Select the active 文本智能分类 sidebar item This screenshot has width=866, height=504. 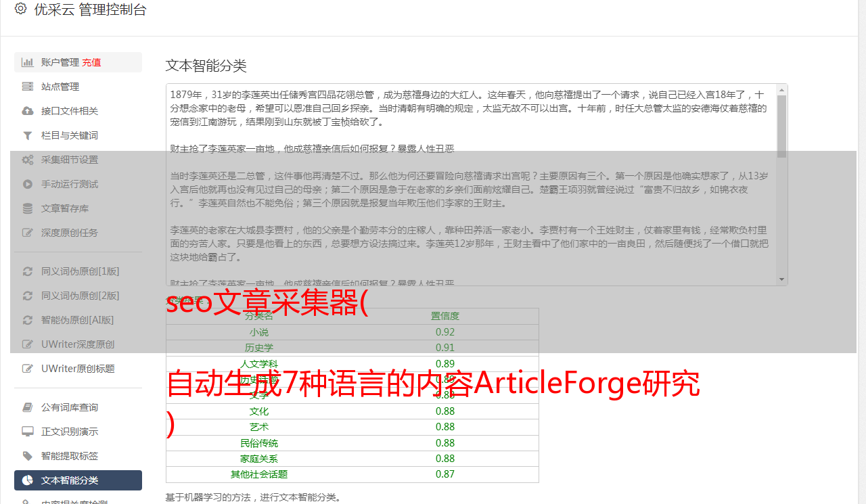click(x=78, y=480)
